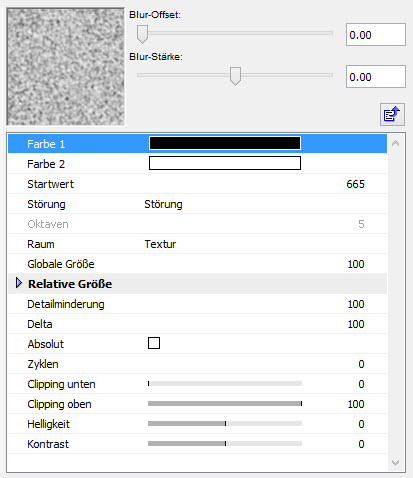Click the Blur-Stärke slider handle

pyautogui.click(x=235, y=76)
